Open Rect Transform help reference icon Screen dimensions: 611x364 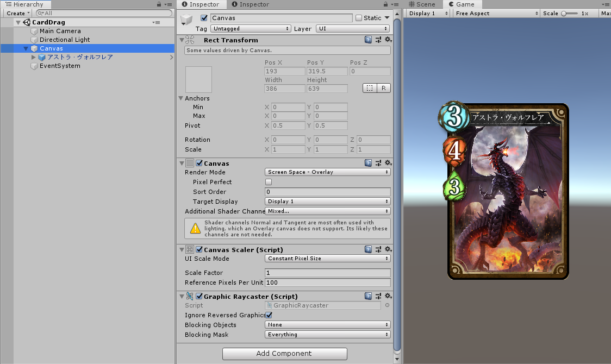pos(368,40)
